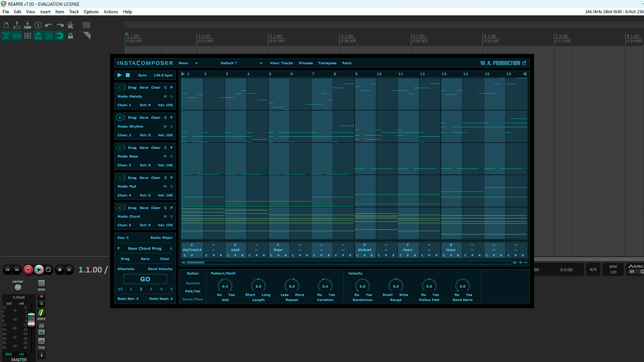Select previous preset arrow in InstaComposer
Screen dimensions: 644x362
(197, 63)
